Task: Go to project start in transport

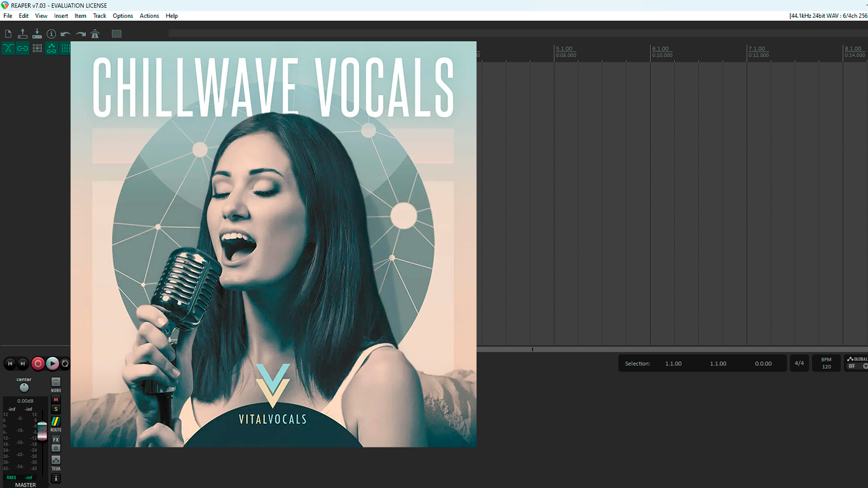Action: (x=10, y=363)
